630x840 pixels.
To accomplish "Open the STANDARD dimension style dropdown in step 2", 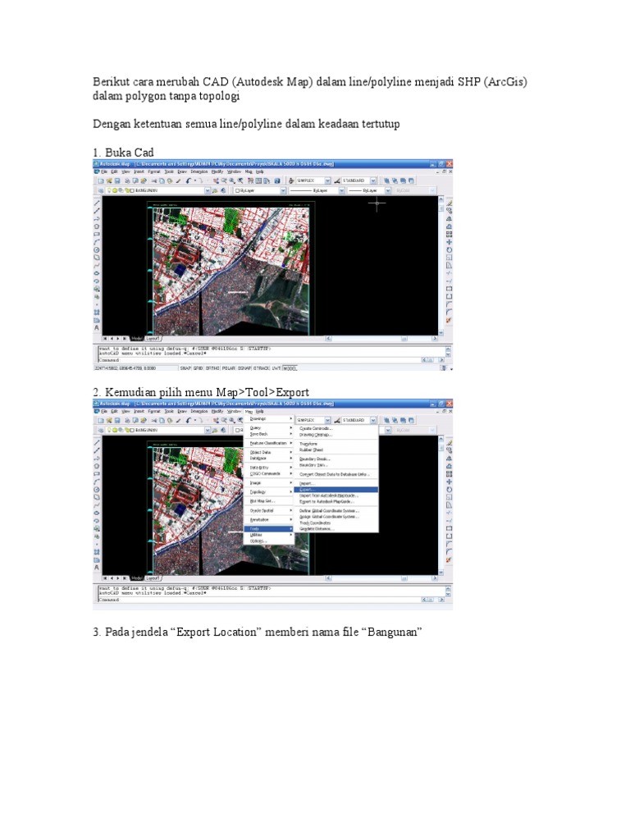I will click(373, 421).
